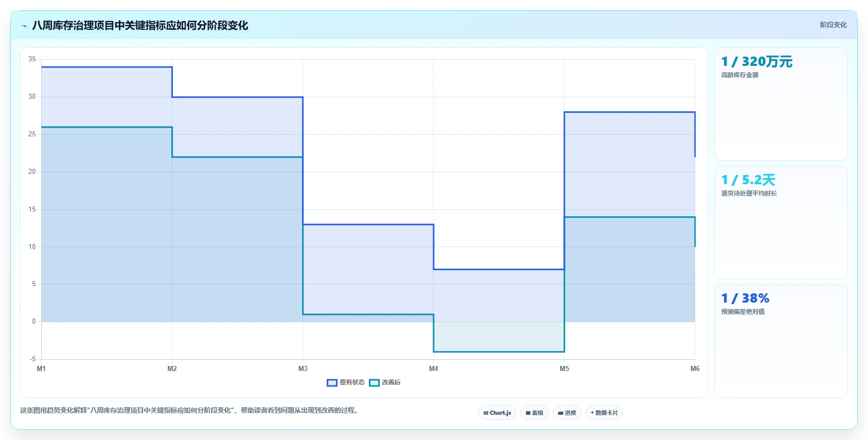
Task: Click the 阶段变化 label in the header
Action: (833, 25)
